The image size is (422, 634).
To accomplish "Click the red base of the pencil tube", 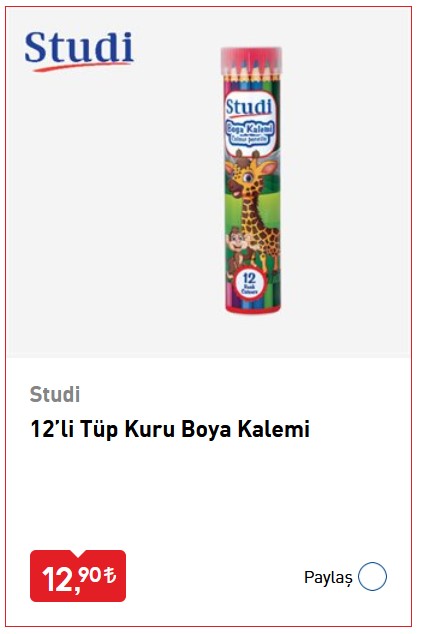I will (x=252, y=309).
